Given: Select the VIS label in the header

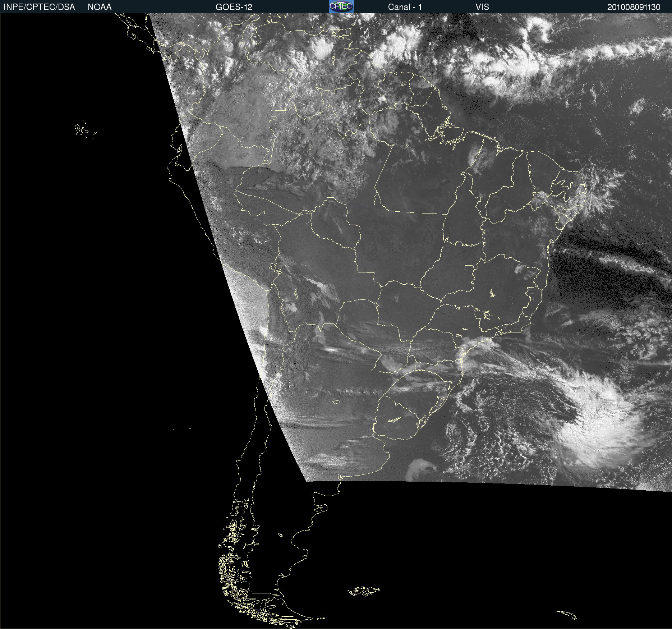Looking at the screenshot, I should tap(482, 7).
